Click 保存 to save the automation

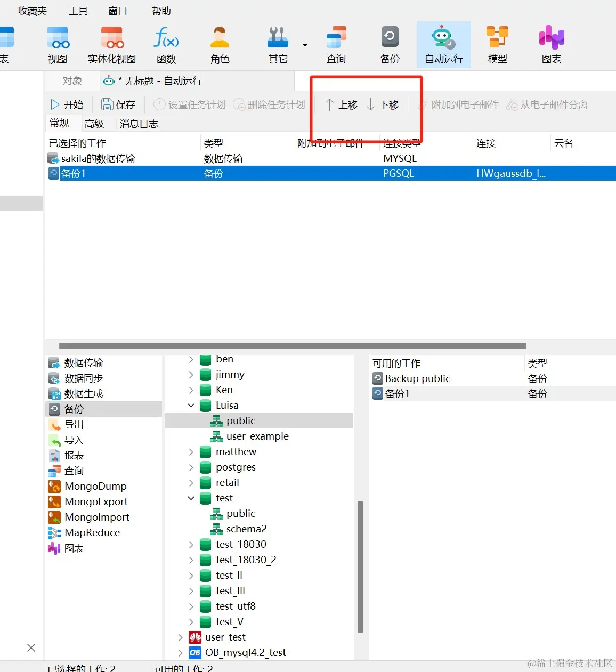point(119,105)
